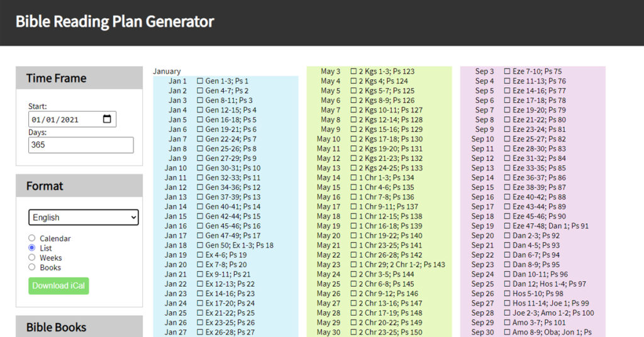Click the Bible Books section header
The image size is (644, 337).
(x=57, y=327)
